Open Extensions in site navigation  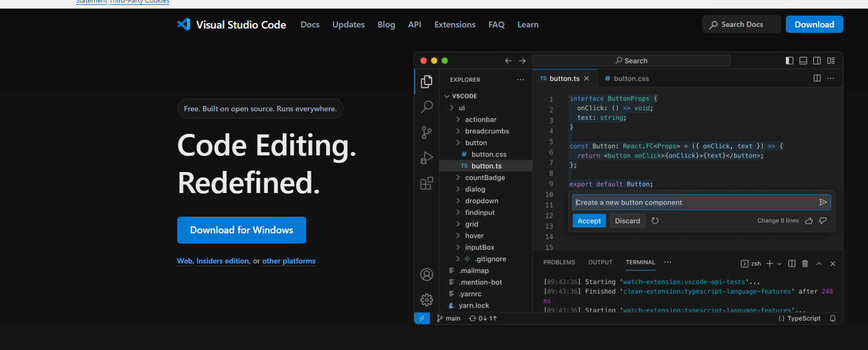coord(455,25)
